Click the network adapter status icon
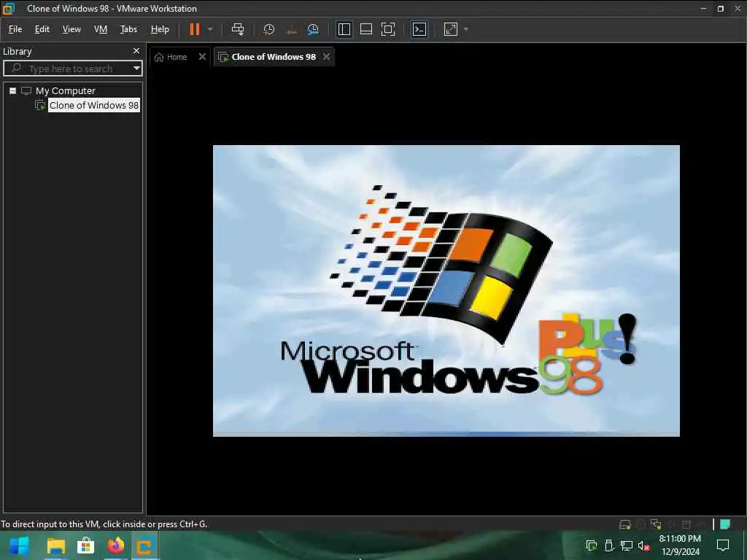Screen dimensions: 747x560 click(656, 524)
